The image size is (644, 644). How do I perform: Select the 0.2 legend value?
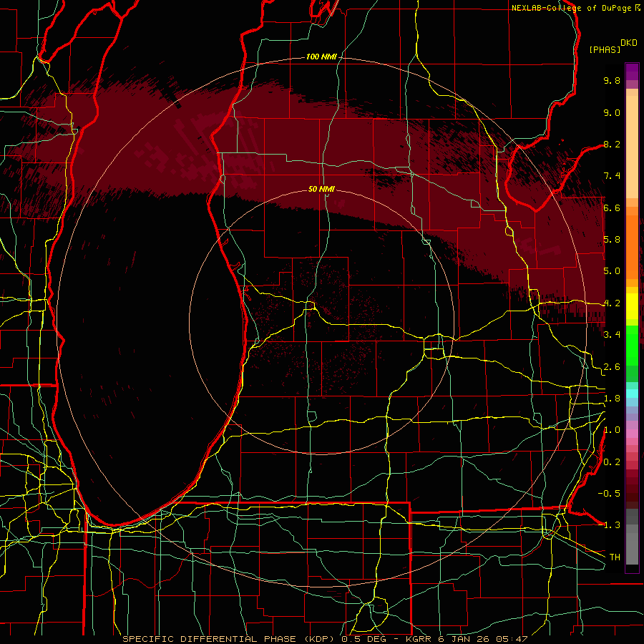pyautogui.click(x=612, y=462)
